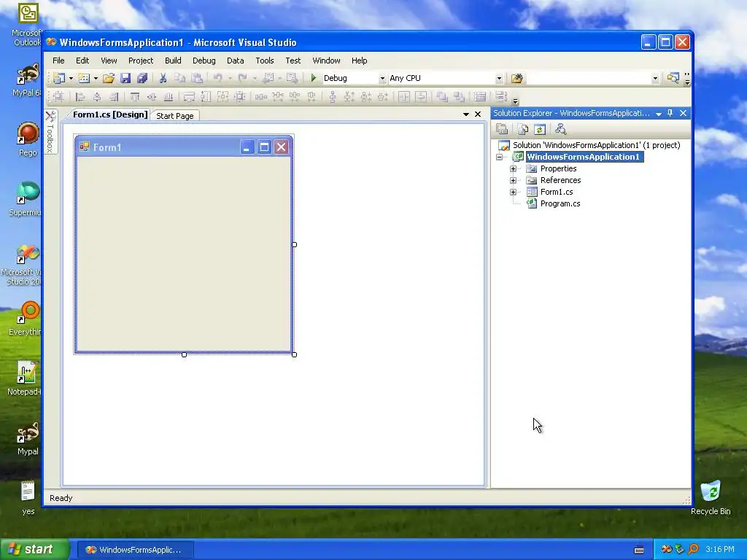Open the Project menu

[x=141, y=61]
